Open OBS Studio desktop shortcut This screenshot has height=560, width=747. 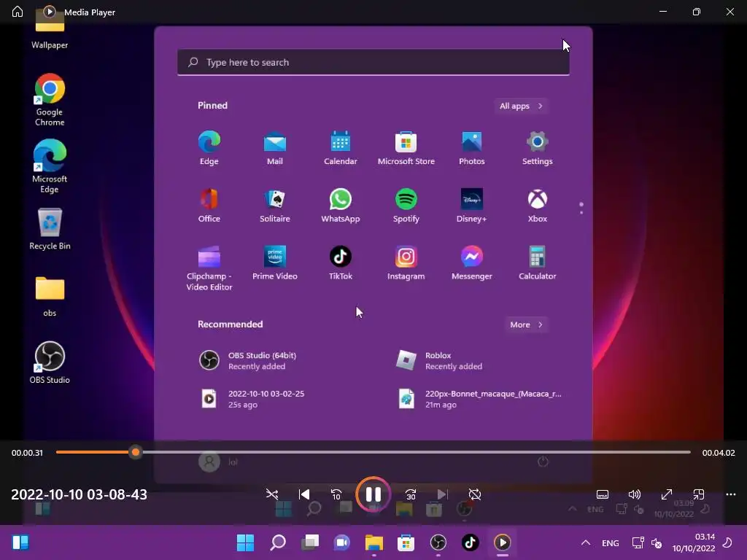point(50,362)
